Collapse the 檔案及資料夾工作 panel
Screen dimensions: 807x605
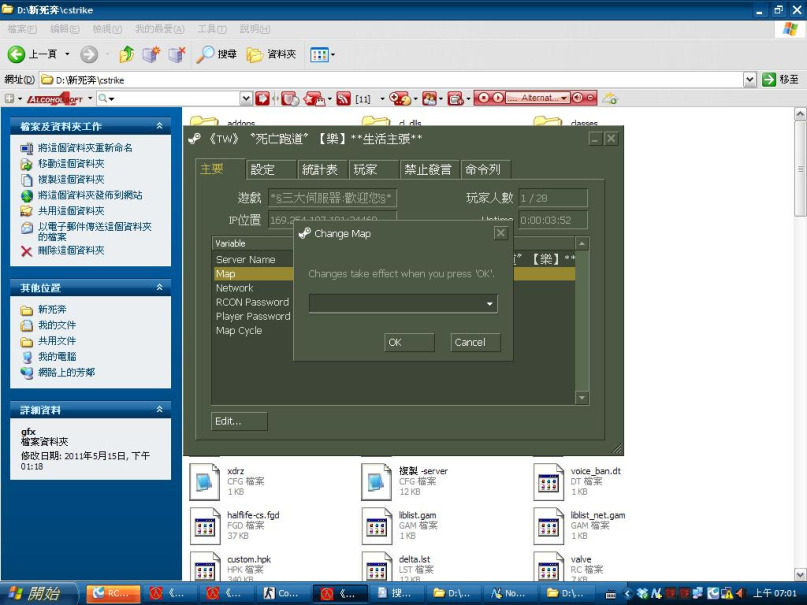point(160,126)
